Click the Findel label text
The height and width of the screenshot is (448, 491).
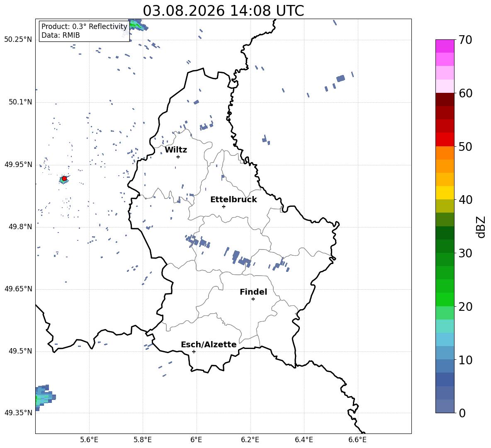(x=253, y=292)
